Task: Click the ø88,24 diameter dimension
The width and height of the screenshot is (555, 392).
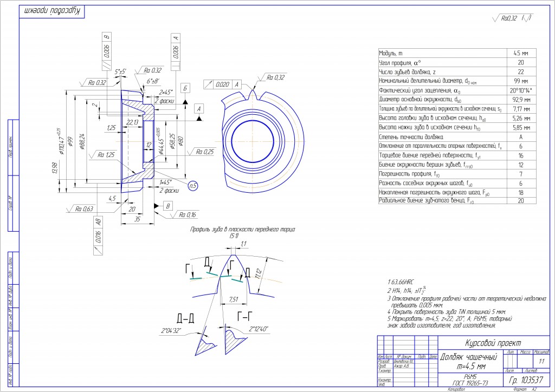Action: 82,141
